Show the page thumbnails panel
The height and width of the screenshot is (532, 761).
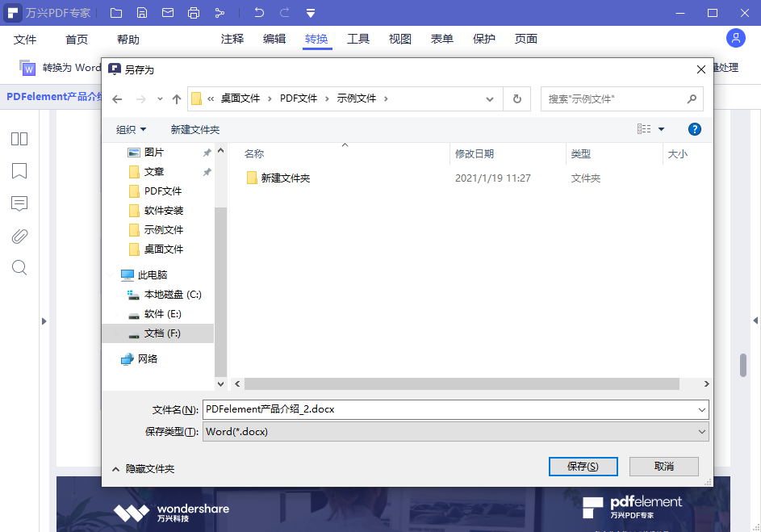click(x=19, y=139)
